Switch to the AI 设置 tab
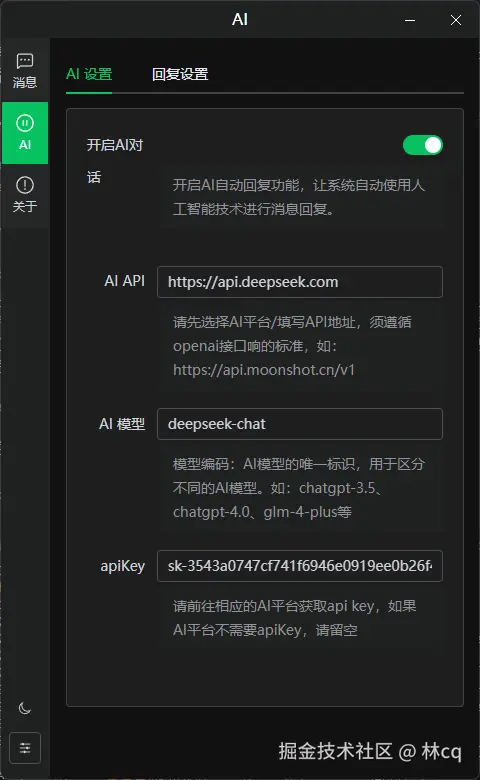The image size is (480, 780). tap(89, 74)
